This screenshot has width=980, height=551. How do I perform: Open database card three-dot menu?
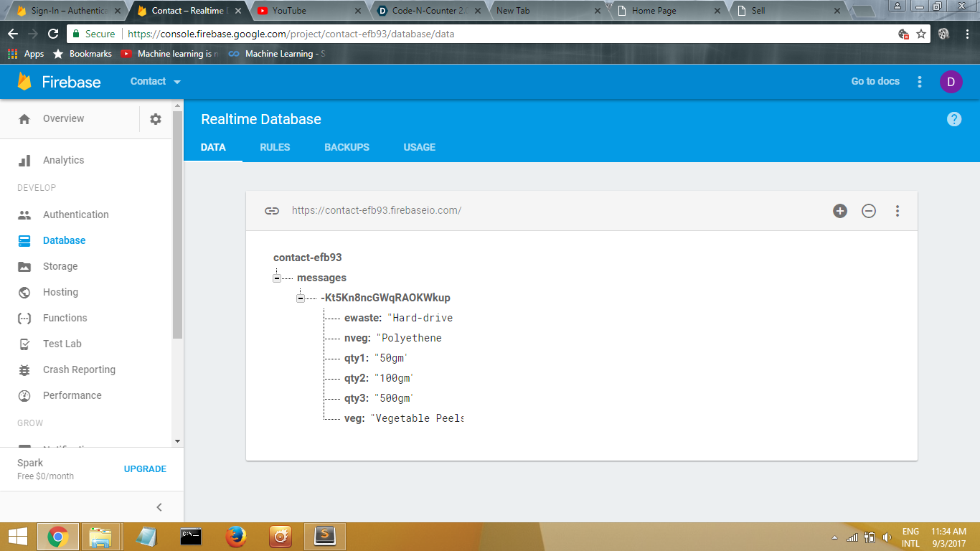pos(897,211)
